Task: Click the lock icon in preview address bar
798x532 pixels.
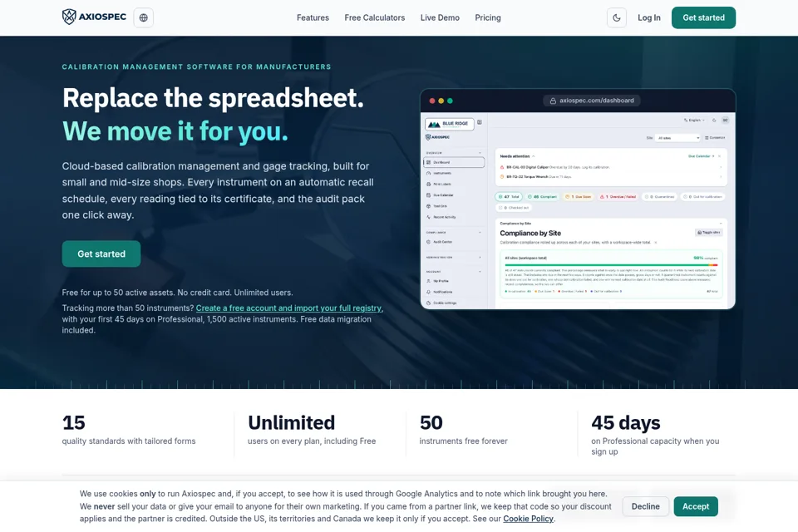Action: [553, 101]
